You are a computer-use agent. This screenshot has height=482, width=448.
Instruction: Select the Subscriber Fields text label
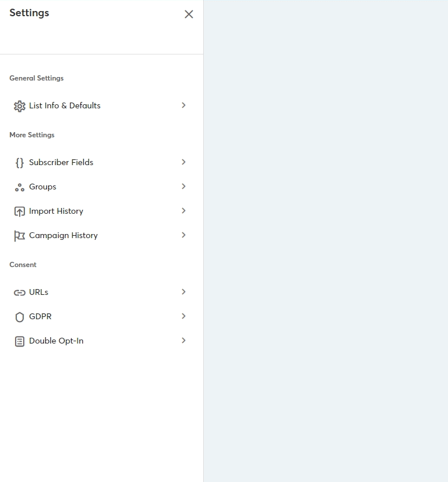(61, 163)
